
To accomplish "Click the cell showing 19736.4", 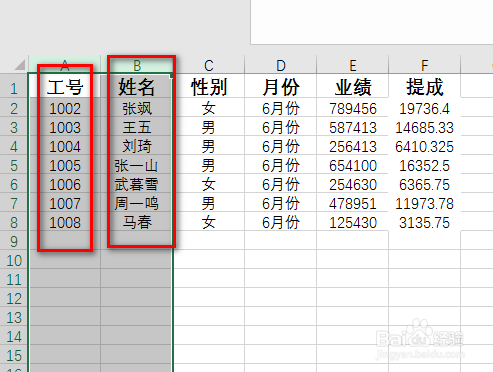I will 425,108.
